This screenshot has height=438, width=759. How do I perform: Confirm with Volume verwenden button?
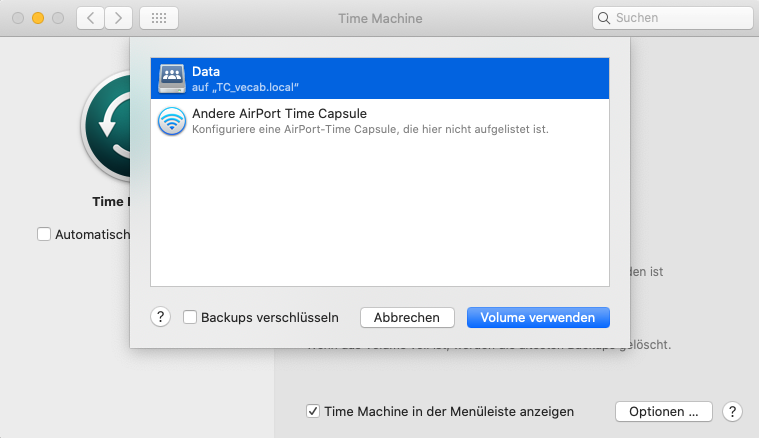538,317
